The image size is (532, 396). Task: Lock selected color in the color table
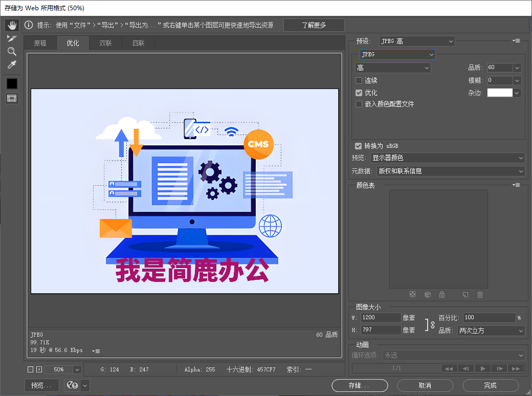[442, 294]
